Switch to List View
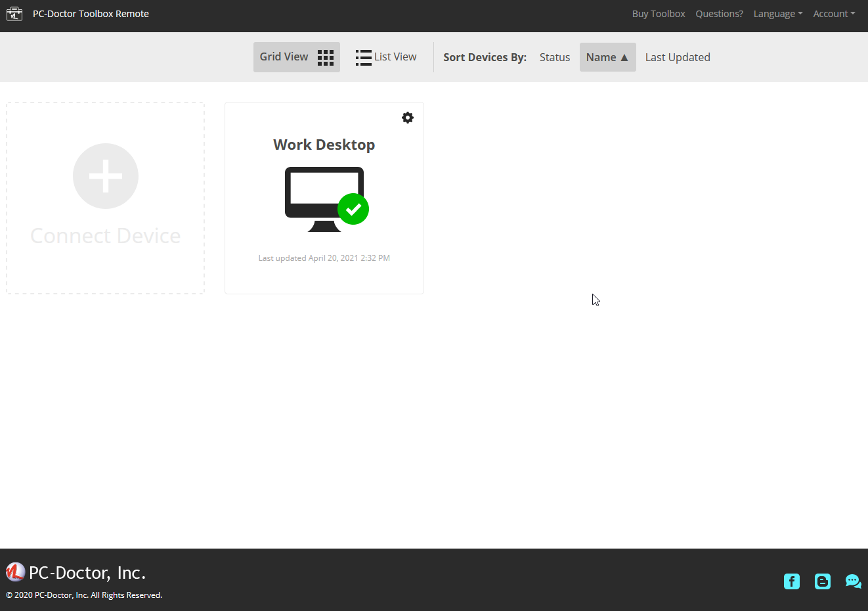Viewport: 868px width, 611px height. (386, 57)
